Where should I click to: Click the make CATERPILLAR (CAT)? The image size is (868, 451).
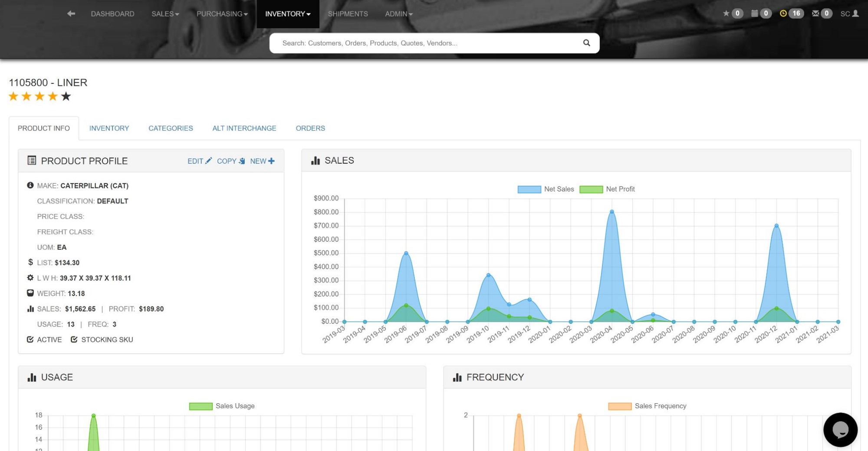click(x=95, y=186)
